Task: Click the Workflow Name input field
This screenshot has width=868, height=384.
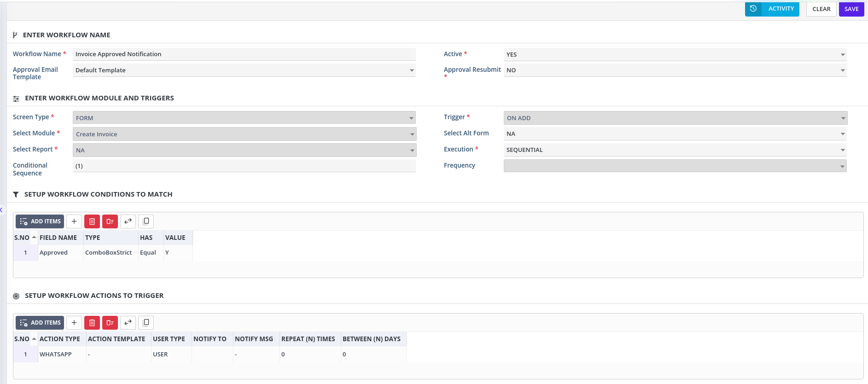Action: 244,54
